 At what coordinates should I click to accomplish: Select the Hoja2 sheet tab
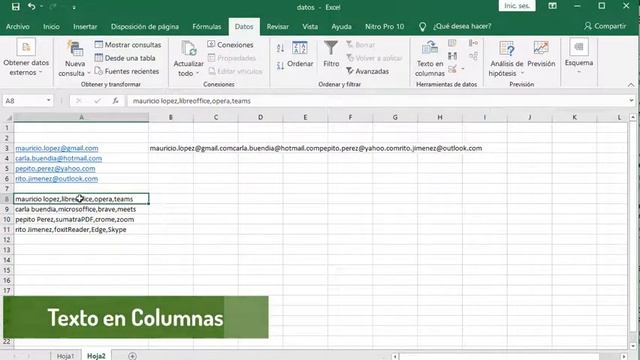pos(96,356)
